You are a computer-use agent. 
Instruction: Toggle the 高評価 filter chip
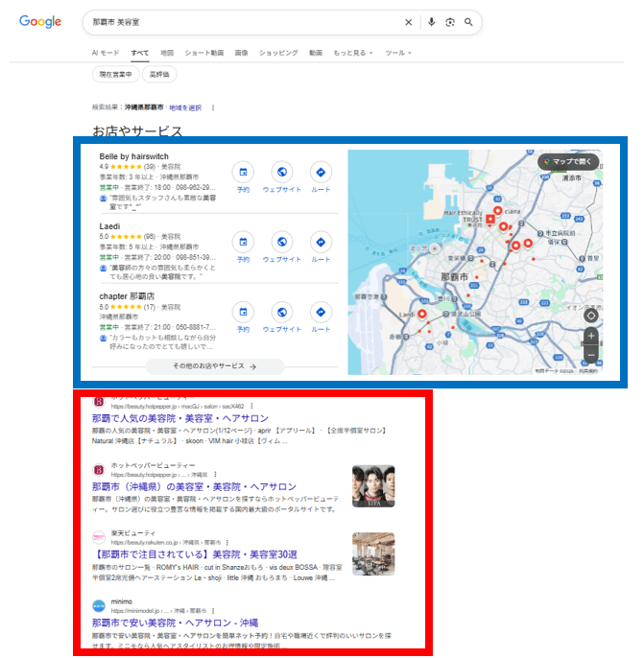[x=159, y=75]
